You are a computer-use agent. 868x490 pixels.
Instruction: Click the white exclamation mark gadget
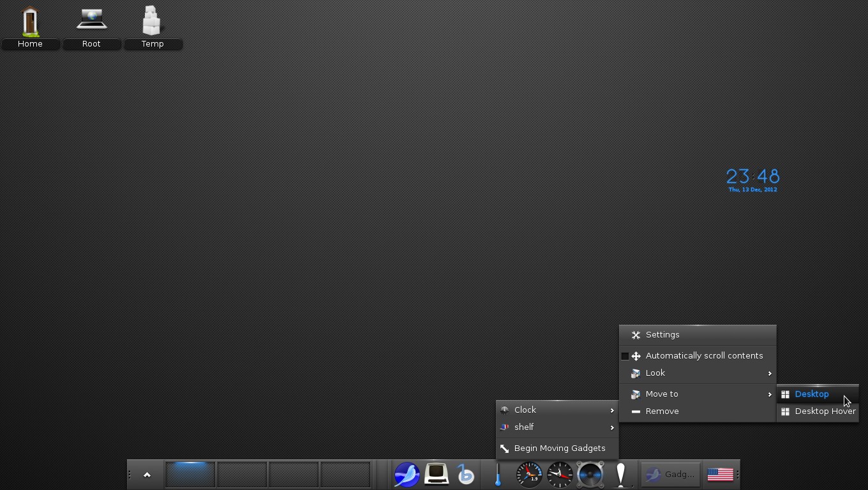click(x=620, y=475)
